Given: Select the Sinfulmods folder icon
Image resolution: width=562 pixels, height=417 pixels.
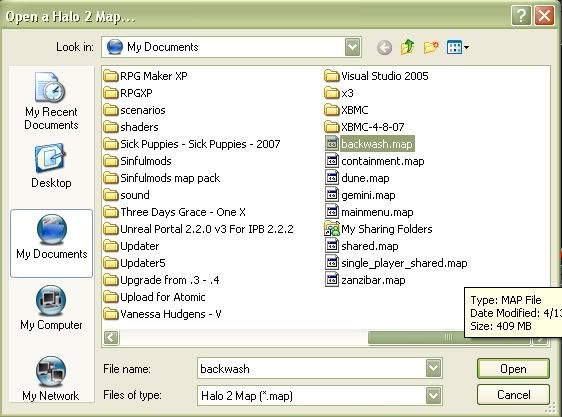Looking at the screenshot, I should click(111, 161).
